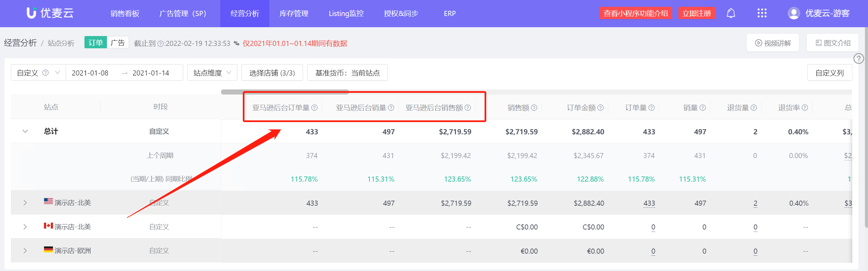Image resolution: width=868 pixels, height=271 pixels.
Task: Open 图文介绍 guide
Action: click(832, 43)
